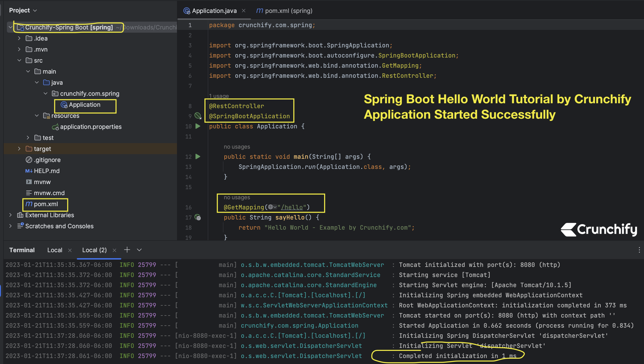
Task: Toggle visibility of External Libraries tree
Action: tap(10, 215)
